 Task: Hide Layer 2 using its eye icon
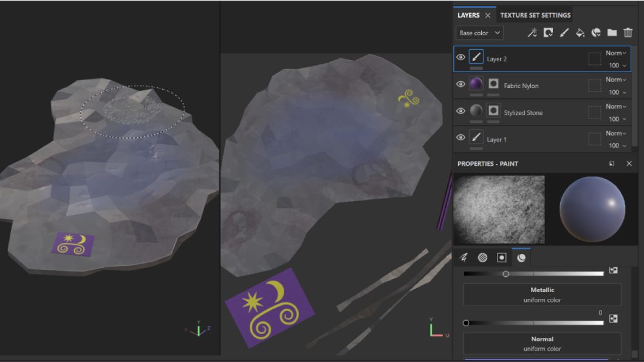pyautogui.click(x=461, y=57)
